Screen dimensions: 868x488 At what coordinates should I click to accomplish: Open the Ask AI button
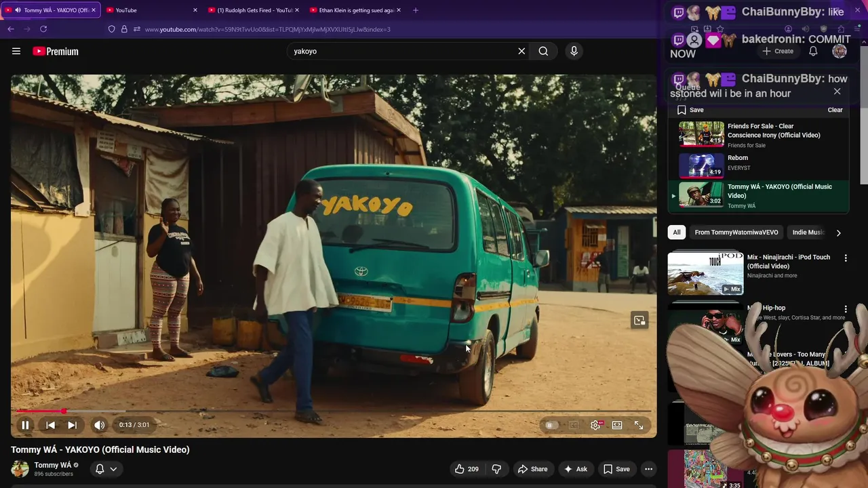(x=576, y=469)
